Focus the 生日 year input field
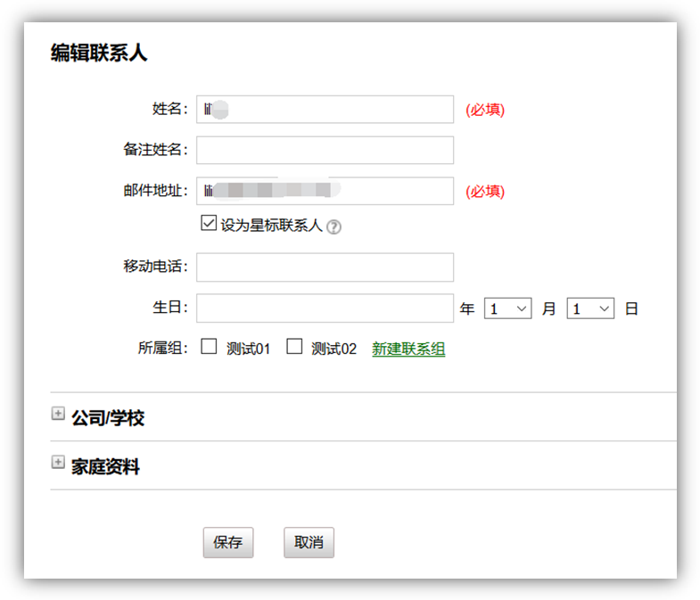Screen dimensions: 700x600 click(x=325, y=308)
